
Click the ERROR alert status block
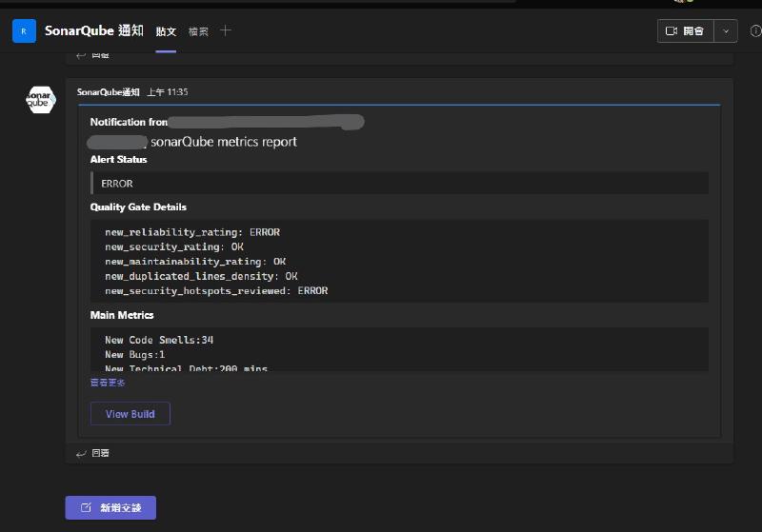[x=399, y=184]
